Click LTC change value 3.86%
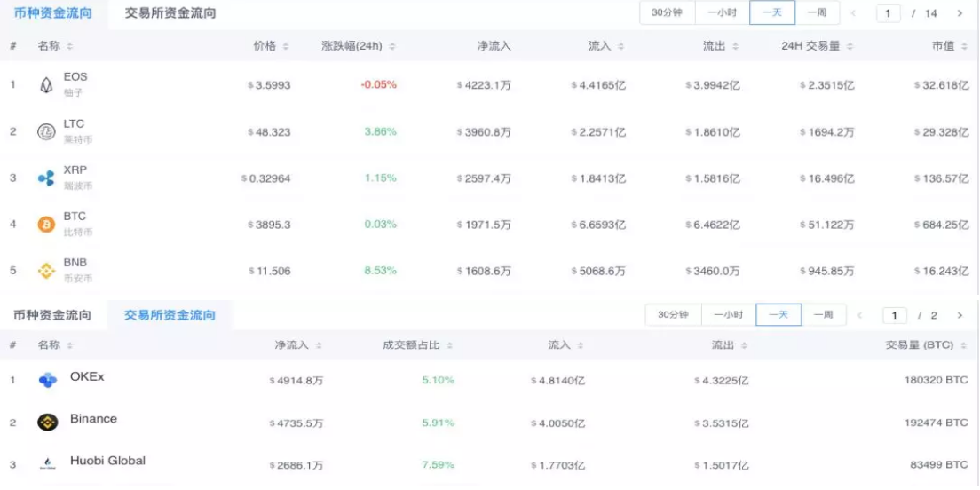Image resolution: width=980 pixels, height=490 pixels. pos(381,132)
